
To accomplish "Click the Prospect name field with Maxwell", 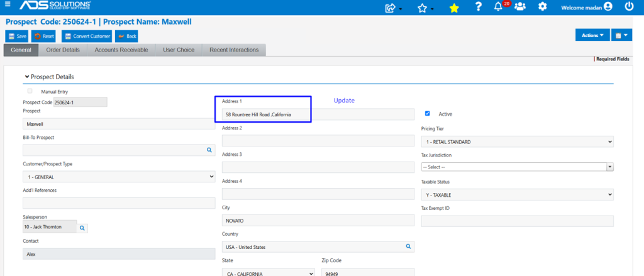I will pos(119,124).
